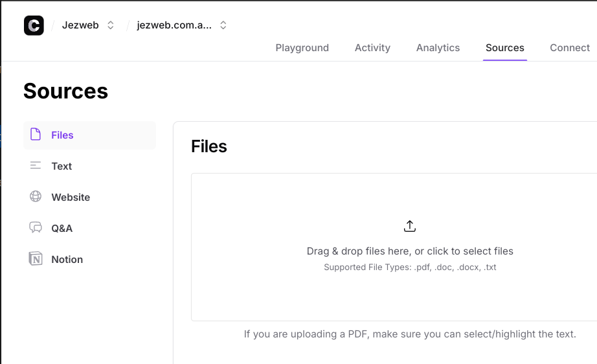Expand the jezweb.com.a... chatbot switcher chevron
Screen dimensions: 597x364
[x=223, y=25]
